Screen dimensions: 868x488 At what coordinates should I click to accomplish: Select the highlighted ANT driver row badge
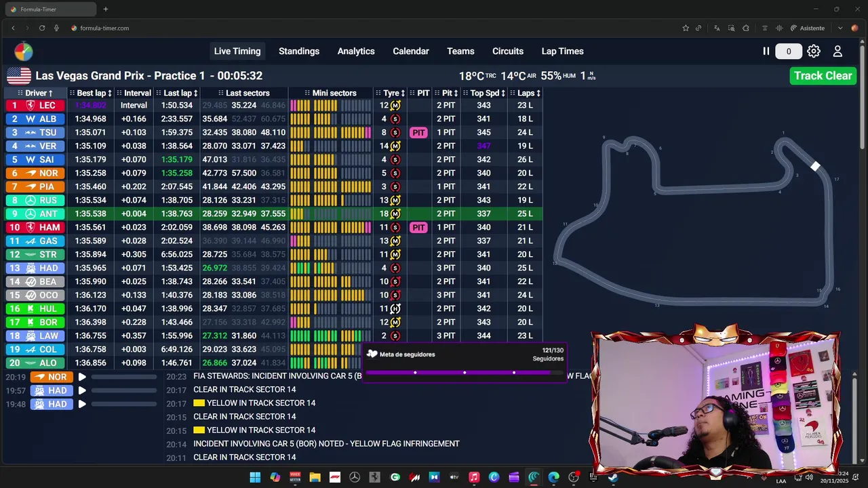[x=35, y=214]
